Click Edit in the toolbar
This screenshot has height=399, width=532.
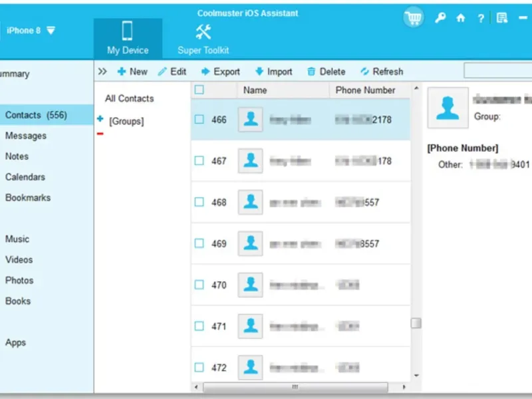172,72
